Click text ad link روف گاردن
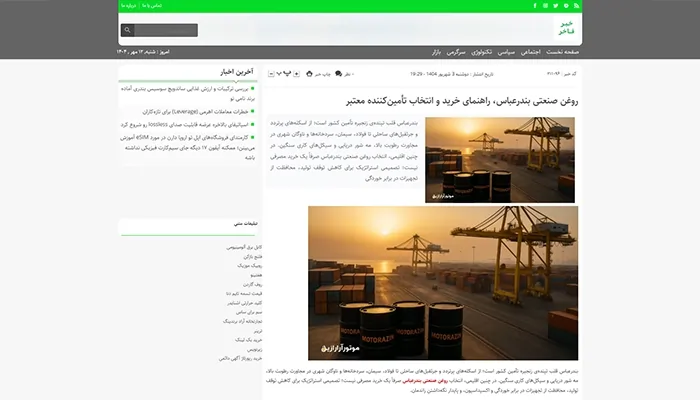700x400 pixels. tap(253, 284)
